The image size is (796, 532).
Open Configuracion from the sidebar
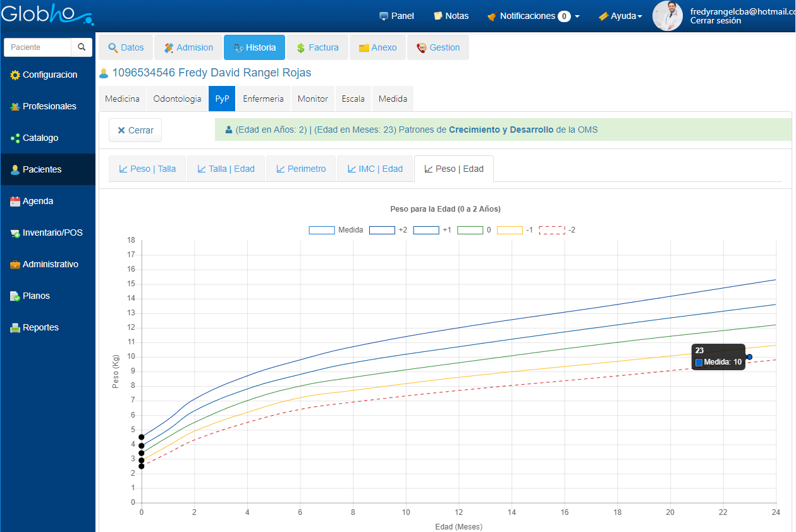tap(44, 75)
